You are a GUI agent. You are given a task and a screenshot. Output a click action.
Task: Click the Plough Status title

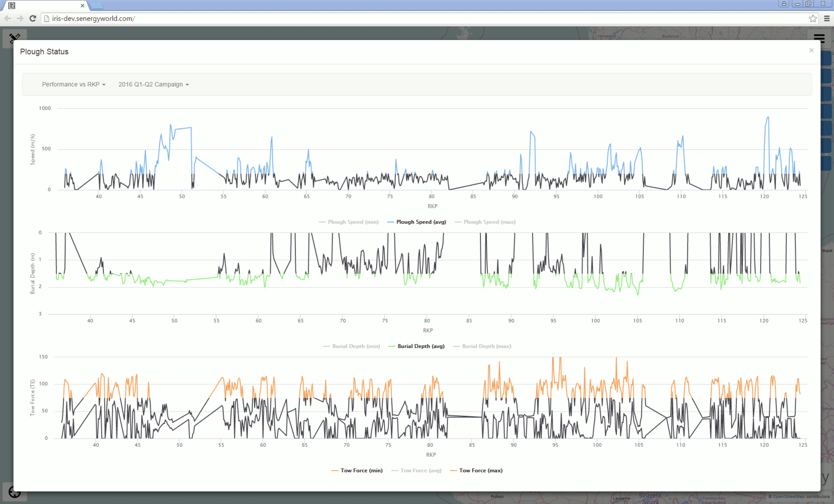tap(44, 52)
